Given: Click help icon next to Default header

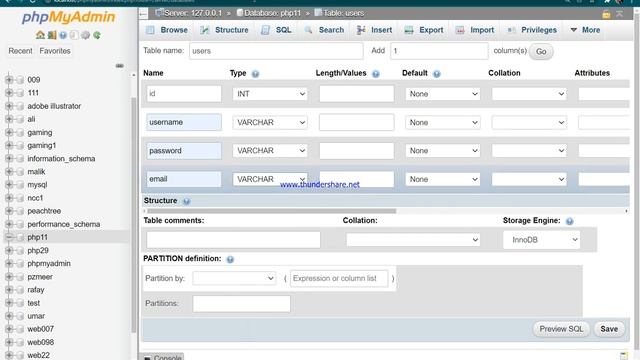Looking at the screenshot, I should [x=437, y=74].
